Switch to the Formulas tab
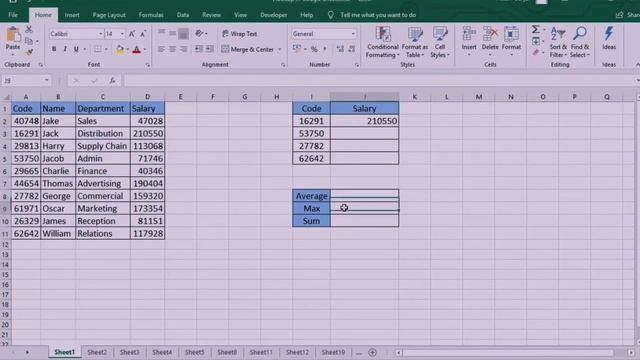The width and height of the screenshot is (640, 360). 151,15
